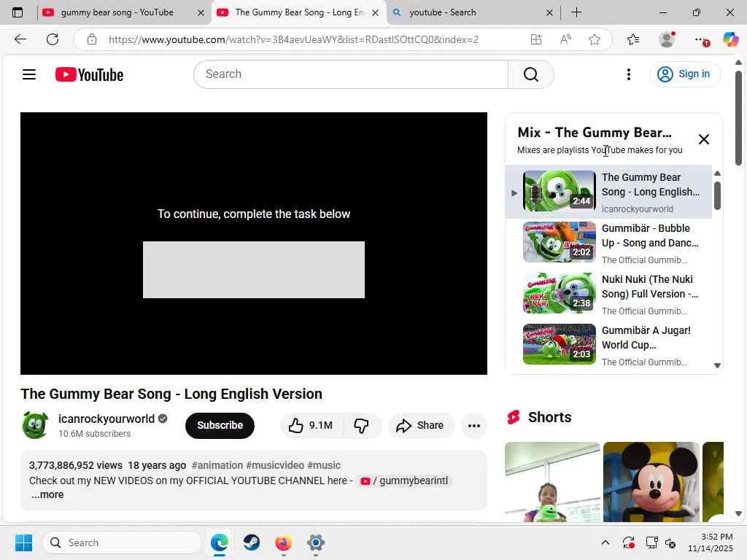Open the YouTube hamburger guide menu

coord(29,74)
